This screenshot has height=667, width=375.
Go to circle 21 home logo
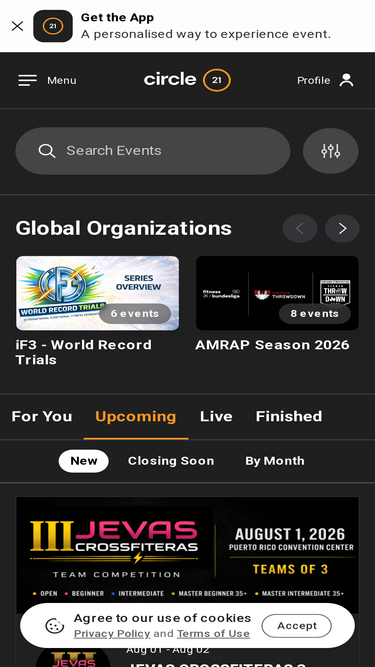coord(188,80)
